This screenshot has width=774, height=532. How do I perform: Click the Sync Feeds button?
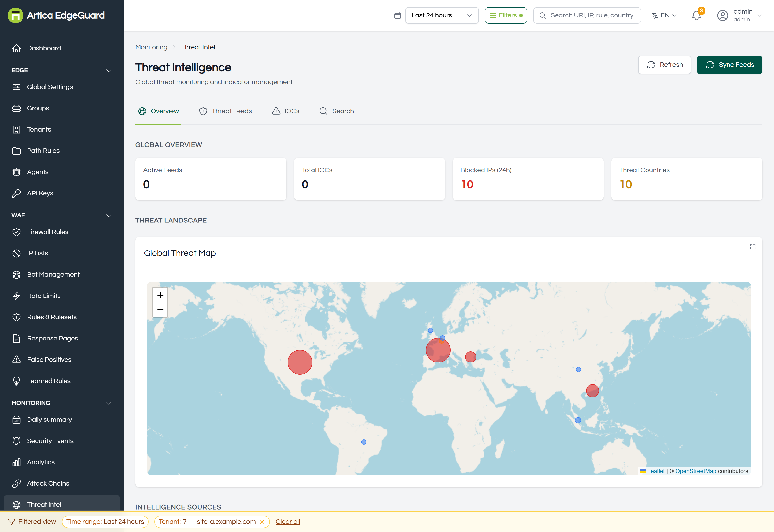click(729, 65)
